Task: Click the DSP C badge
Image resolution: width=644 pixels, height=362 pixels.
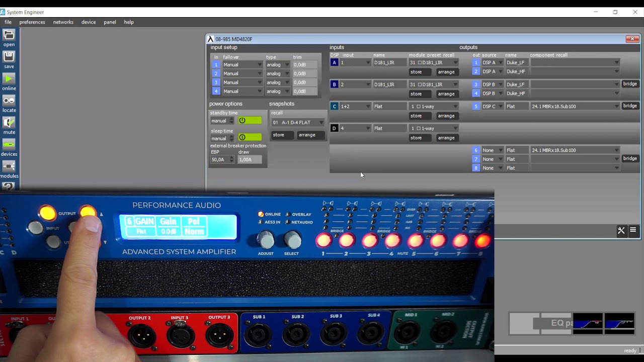Action: point(334,107)
